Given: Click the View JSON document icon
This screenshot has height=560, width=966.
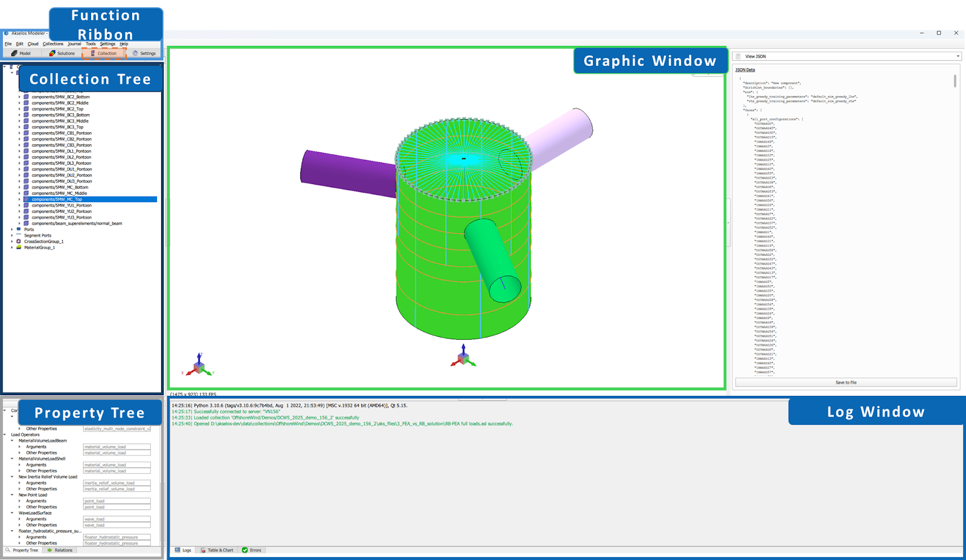Looking at the screenshot, I should (x=738, y=56).
